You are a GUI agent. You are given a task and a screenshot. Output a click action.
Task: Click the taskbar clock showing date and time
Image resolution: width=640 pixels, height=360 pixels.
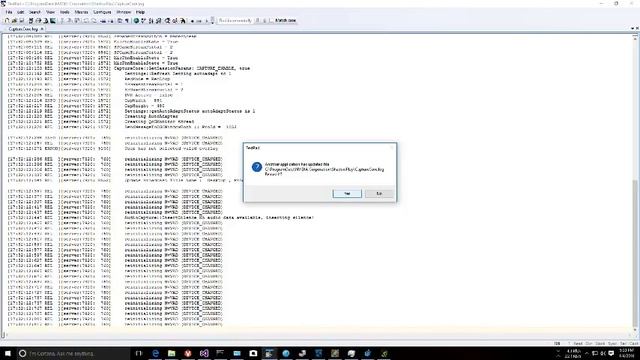[x=627, y=353]
